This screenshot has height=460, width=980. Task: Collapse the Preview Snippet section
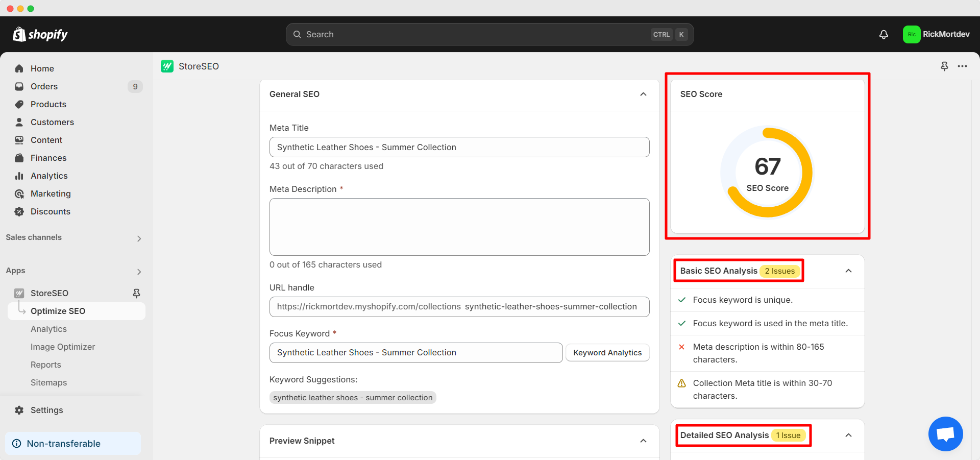643,441
